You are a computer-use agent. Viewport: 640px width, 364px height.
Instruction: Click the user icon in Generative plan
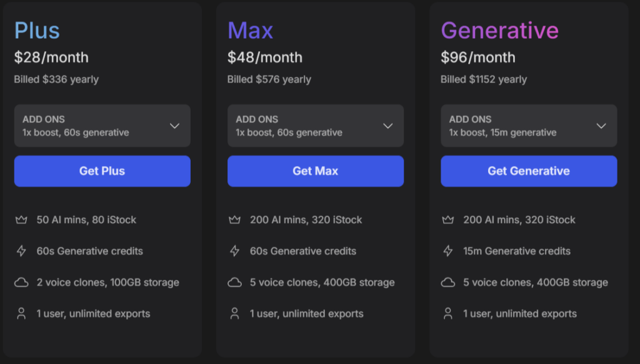point(448,313)
